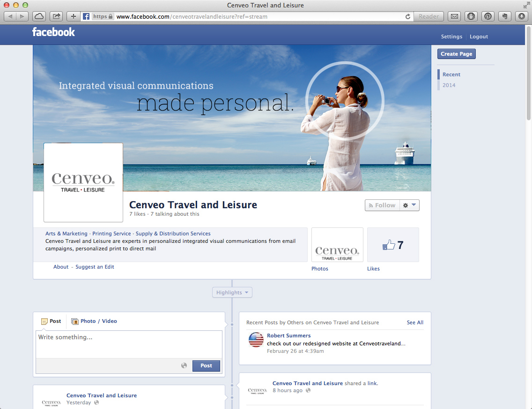
Task: Click the Cenveo profile picture
Action: [83, 183]
